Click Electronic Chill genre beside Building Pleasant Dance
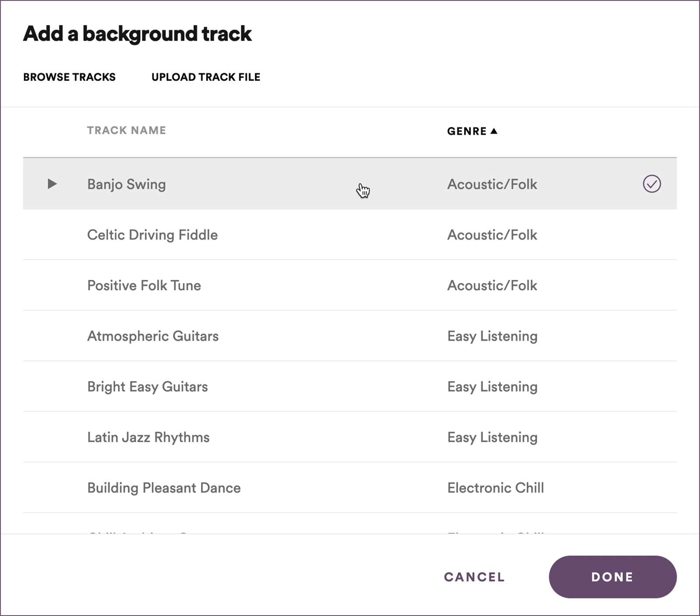700x616 pixels. pyautogui.click(x=495, y=487)
